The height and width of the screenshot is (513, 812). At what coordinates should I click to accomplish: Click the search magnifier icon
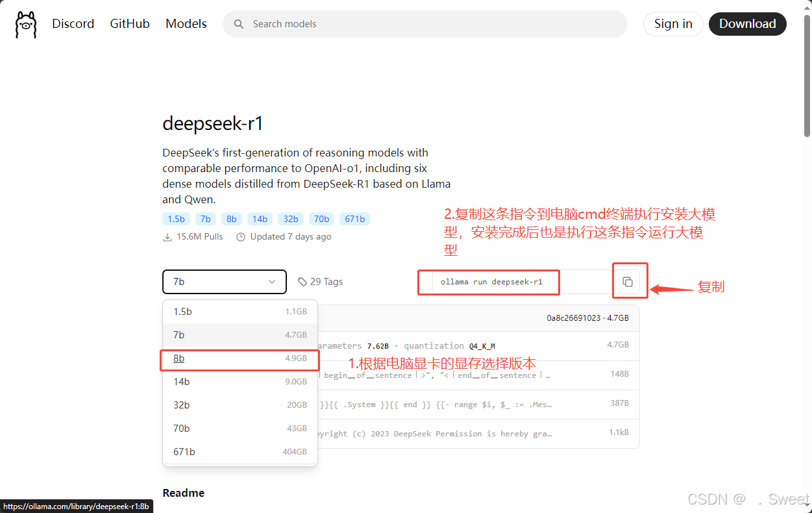[239, 24]
